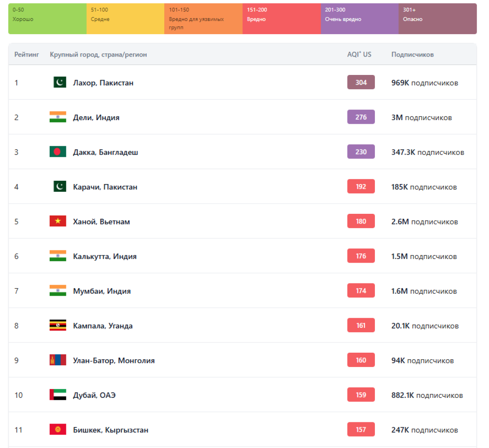
Task: Open the Карачи, Пакистан city link
Action: [x=105, y=187]
